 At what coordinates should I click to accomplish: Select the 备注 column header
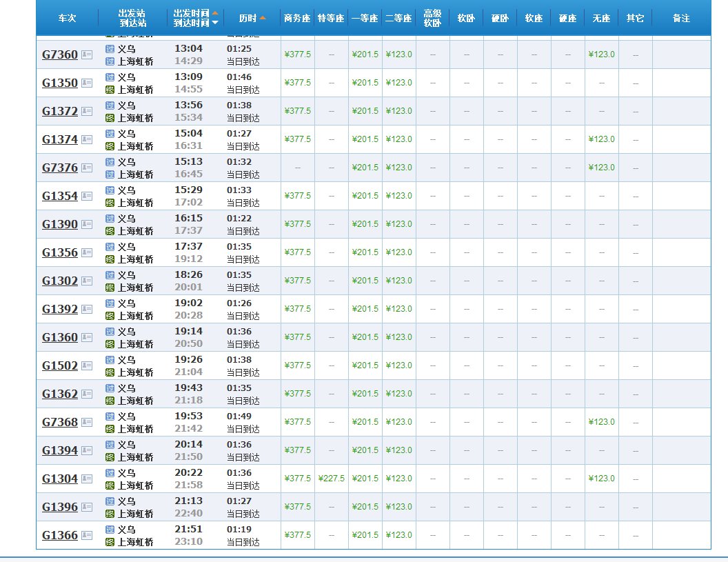(681, 19)
